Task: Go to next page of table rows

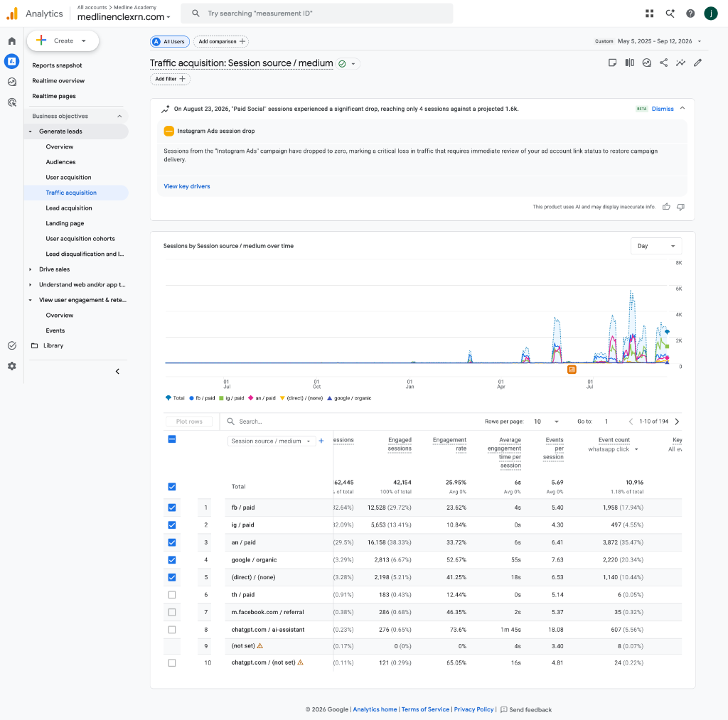Action: click(677, 421)
